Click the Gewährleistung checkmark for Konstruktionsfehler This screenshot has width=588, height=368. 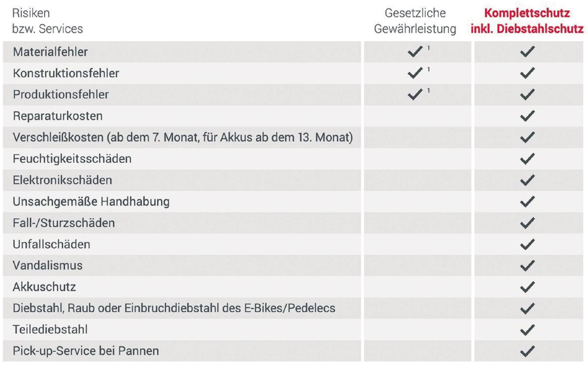[415, 73]
